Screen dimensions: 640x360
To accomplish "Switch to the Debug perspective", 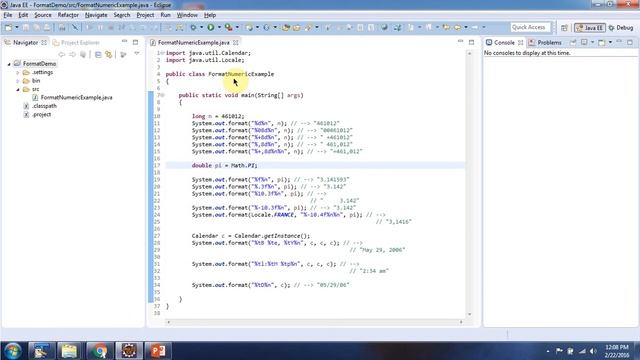I will point(621,28).
